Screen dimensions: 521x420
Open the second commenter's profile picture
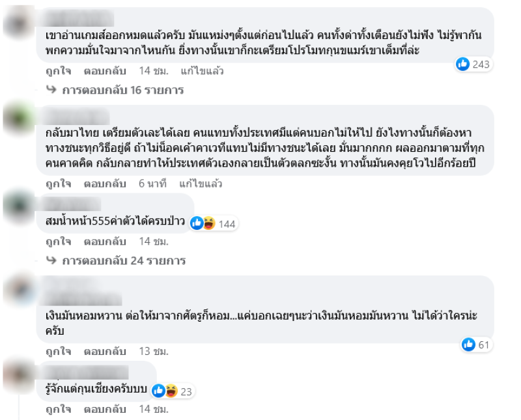[x=17, y=119]
